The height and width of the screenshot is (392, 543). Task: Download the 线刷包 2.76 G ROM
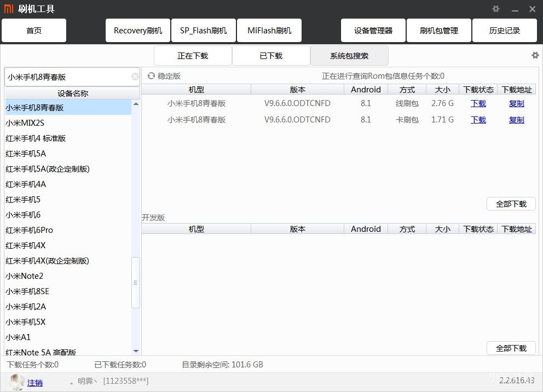[478, 103]
